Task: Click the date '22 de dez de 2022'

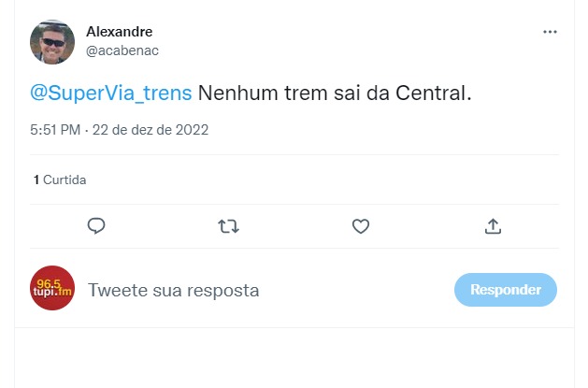Action: tap(150, 130)
